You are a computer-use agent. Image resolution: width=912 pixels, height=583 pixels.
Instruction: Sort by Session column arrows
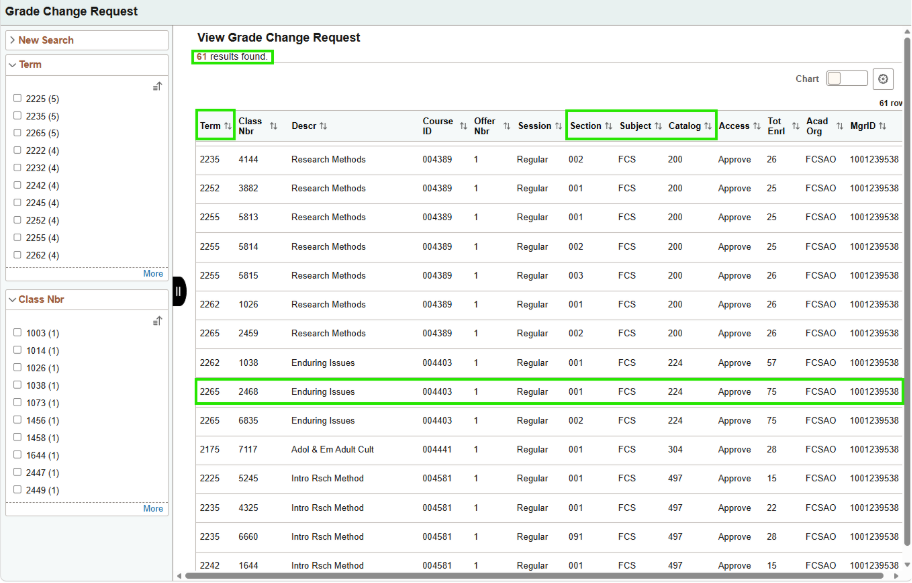point(558,126)
